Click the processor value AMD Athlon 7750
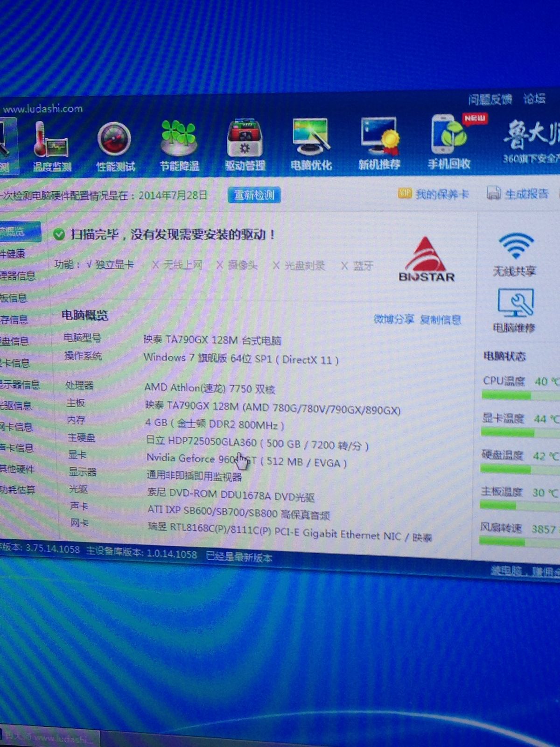 pos(210,388)
